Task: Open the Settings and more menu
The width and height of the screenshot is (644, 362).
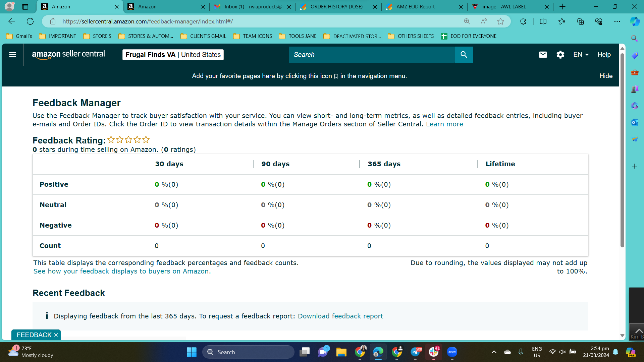Action: click(x=617, y=21)
